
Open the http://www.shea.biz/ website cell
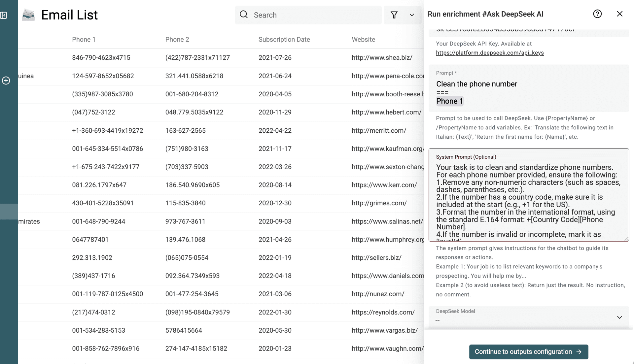(x=382, y=58)
